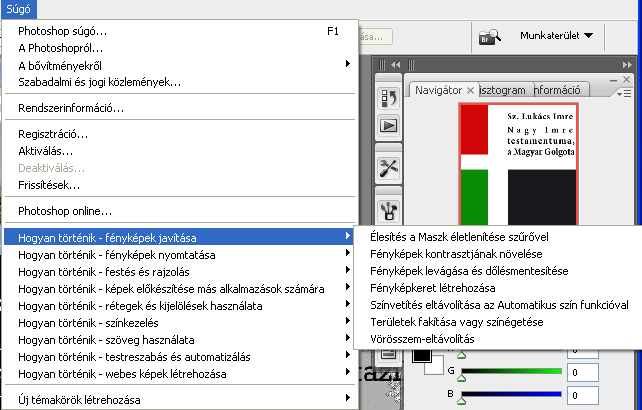Open Photoshop súgó… help entry
Viewport: 642px width, 410px height.
click(x=179, y=31)
